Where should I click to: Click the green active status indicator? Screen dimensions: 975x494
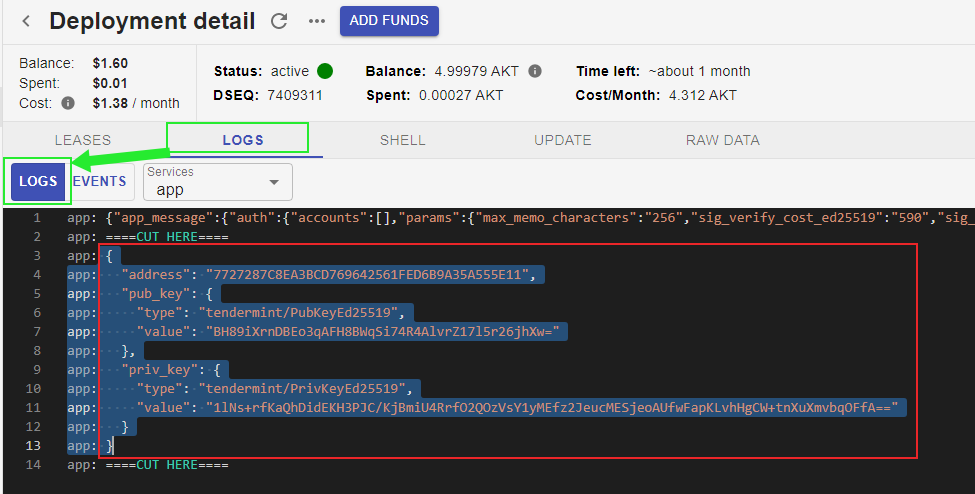pyautogui.click(x=325, y=71)
